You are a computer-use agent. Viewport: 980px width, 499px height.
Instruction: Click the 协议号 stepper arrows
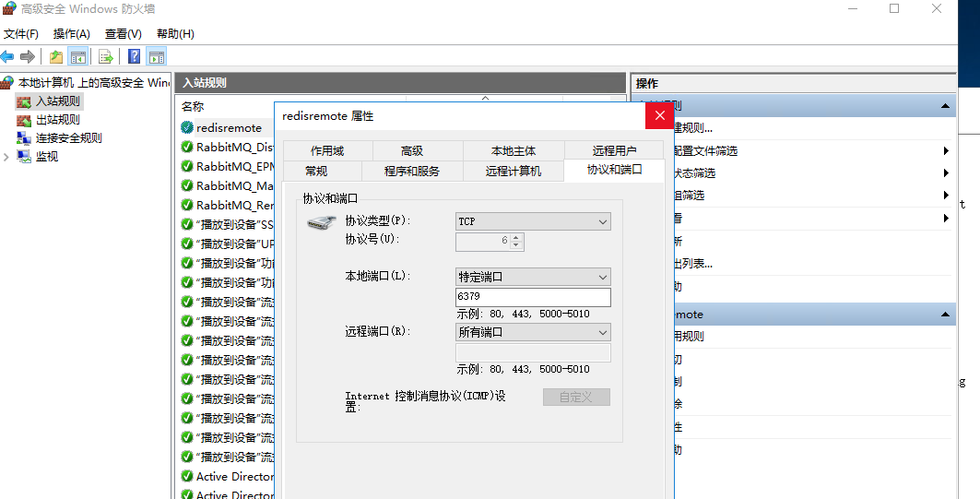[515, 241]
